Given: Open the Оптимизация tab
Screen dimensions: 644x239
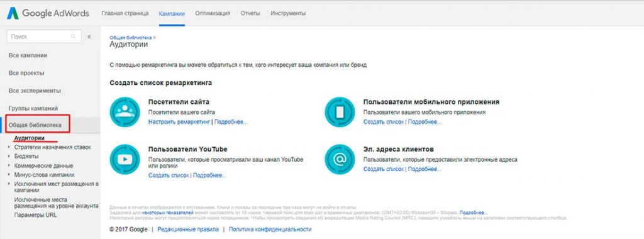Looking at the screenshot, I should (213, 14).
